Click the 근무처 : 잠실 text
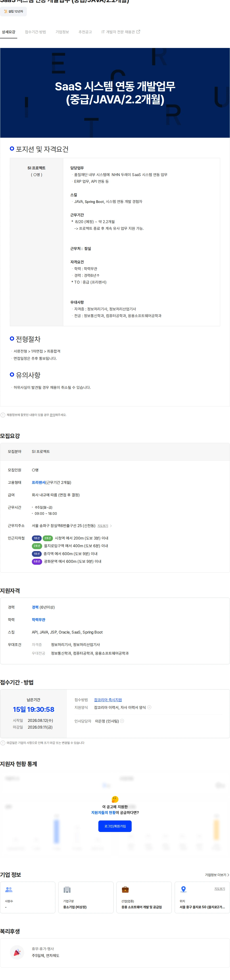The height and width of the screenshot is (980, 230). tap(80, 249)
